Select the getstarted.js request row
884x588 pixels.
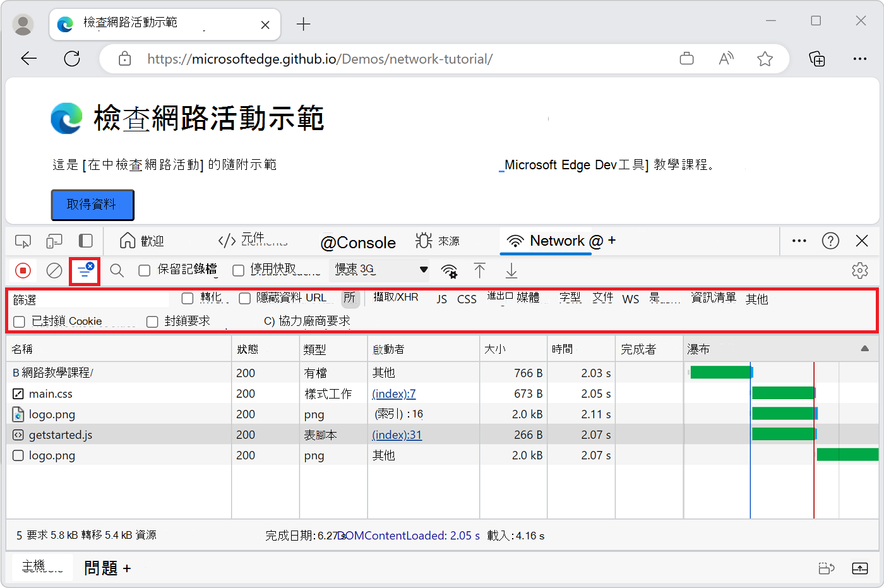442,435
